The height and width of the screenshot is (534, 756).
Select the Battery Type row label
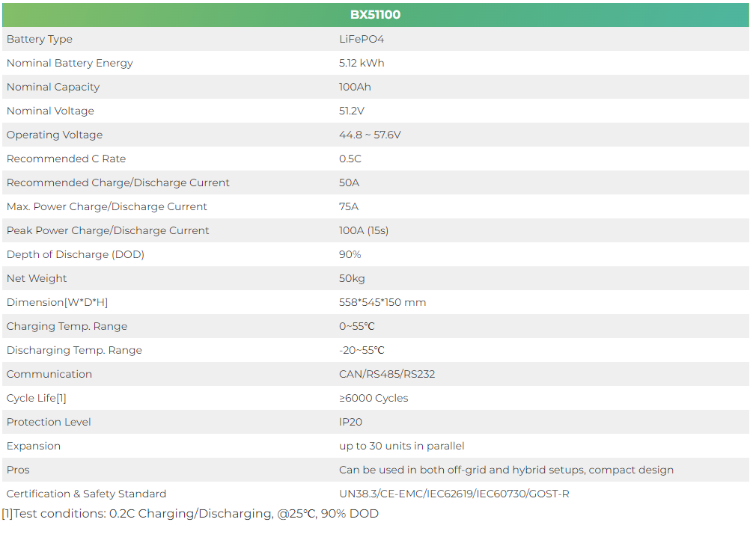[x=40, y=39]
